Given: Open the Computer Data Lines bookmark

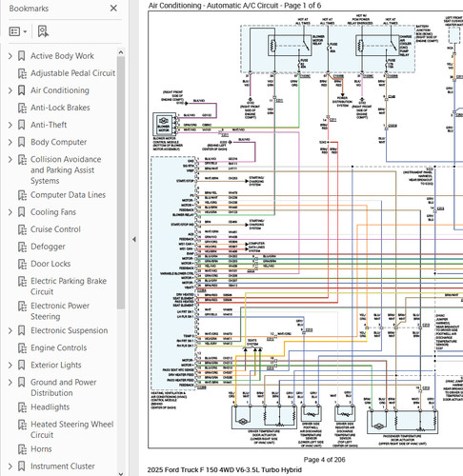Looking at the screenshot, I should pos(68,195).
